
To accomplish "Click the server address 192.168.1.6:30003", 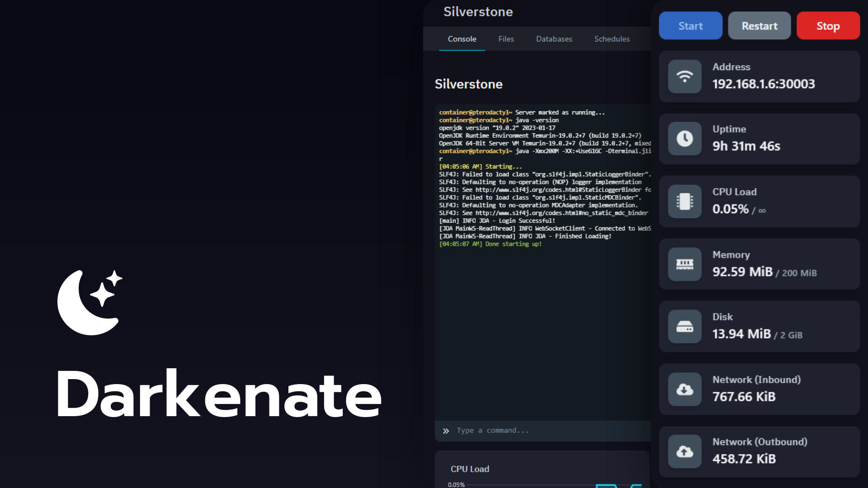I will point(764,84).
